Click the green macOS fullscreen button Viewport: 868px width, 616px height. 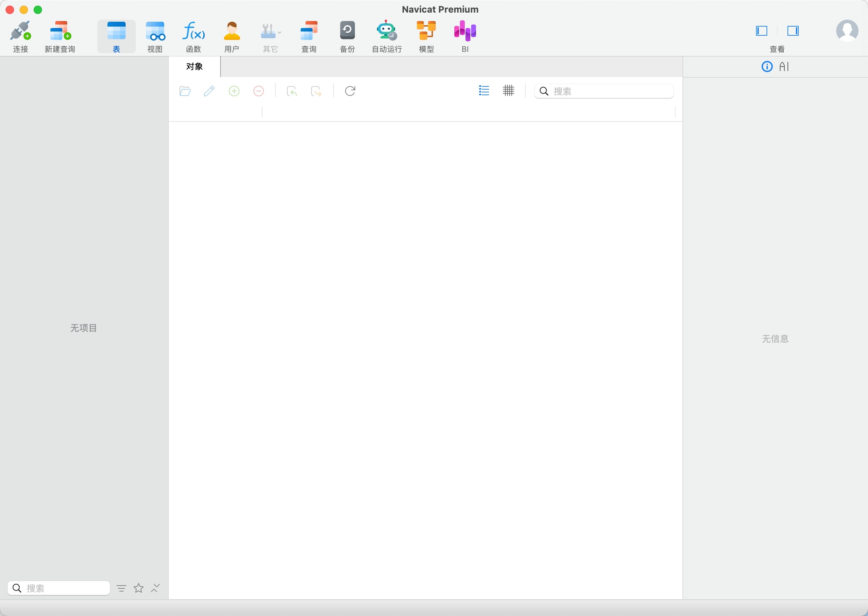[38, 9]
